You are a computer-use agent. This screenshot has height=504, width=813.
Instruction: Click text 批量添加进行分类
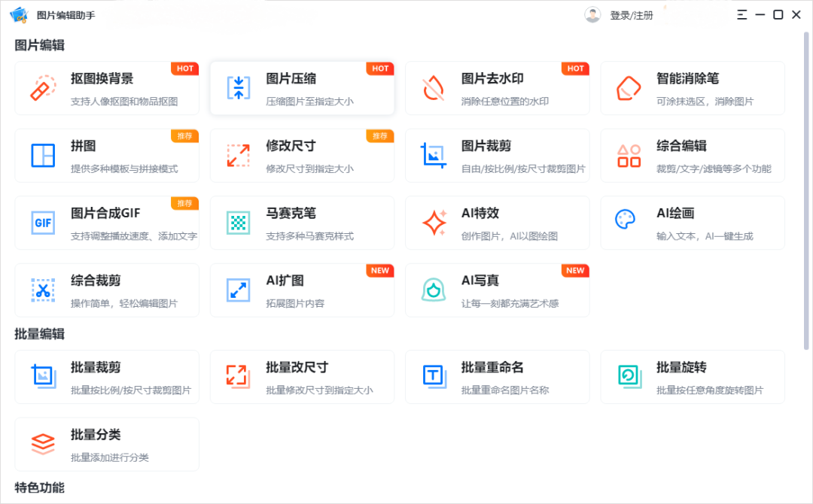(x=110, y=457)
